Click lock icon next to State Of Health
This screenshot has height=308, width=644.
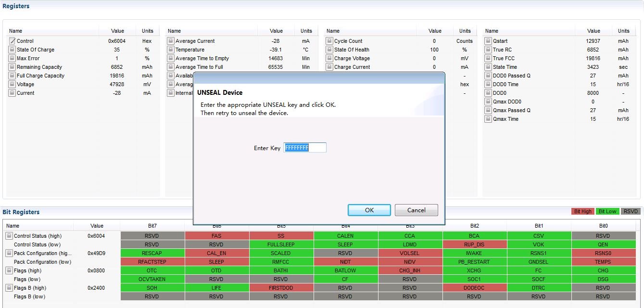pos(329,50)
